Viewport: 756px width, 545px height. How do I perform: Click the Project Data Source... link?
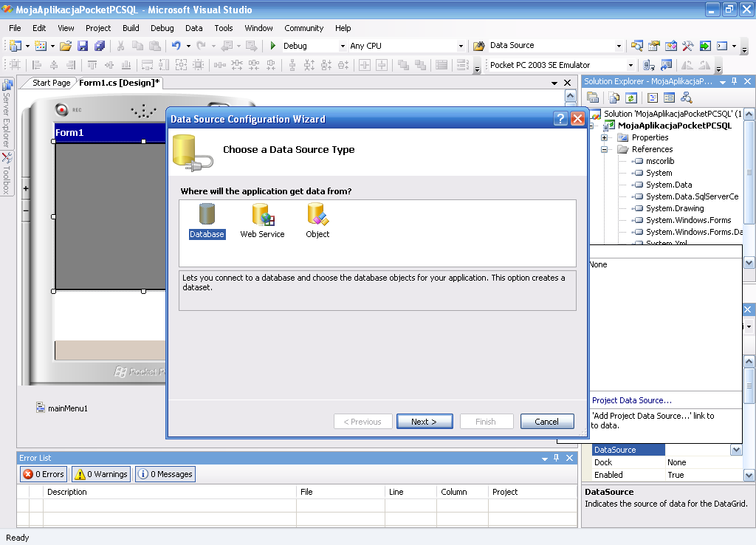tap(632, 400)
